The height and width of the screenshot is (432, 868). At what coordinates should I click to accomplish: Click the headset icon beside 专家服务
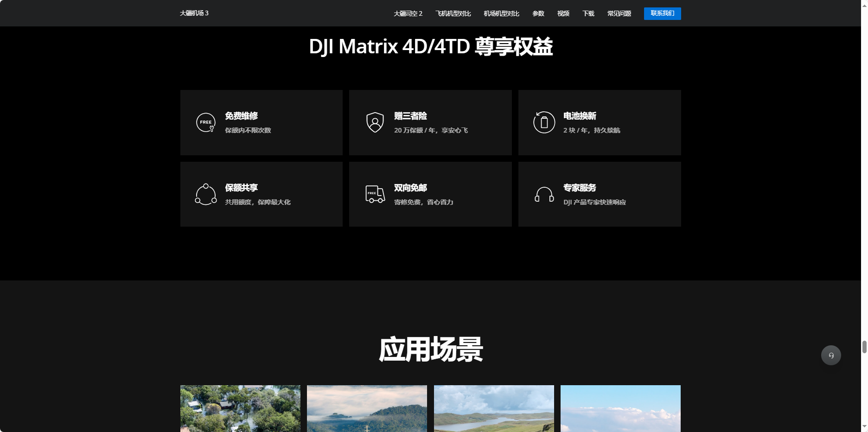pos(544,194)
